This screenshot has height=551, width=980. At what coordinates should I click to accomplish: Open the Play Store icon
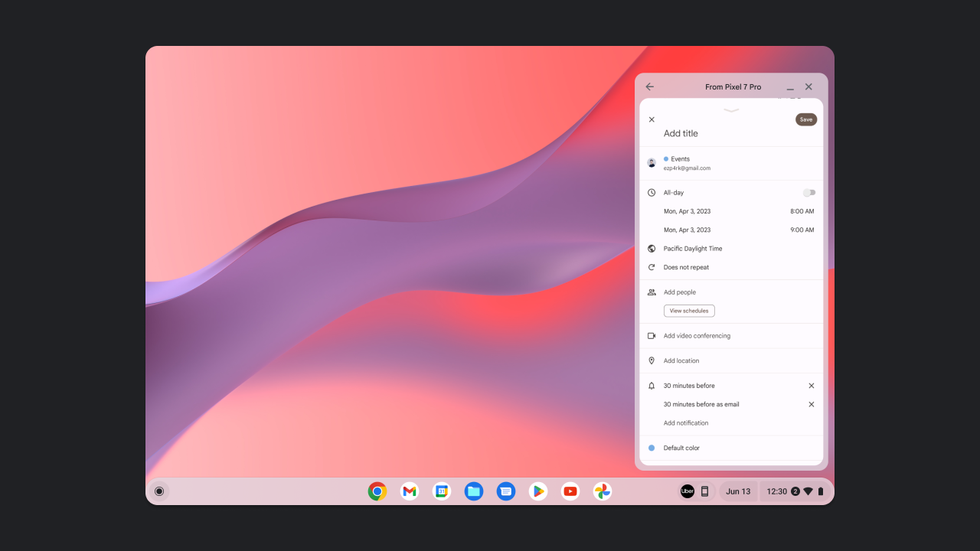pyautogui.click(x=538, y=491)
